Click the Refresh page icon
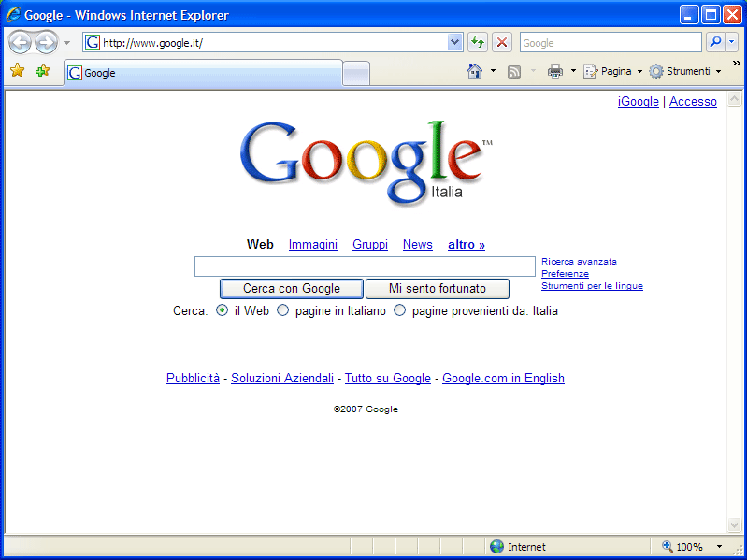The image size is (747, 560). (x=478, y=42)
